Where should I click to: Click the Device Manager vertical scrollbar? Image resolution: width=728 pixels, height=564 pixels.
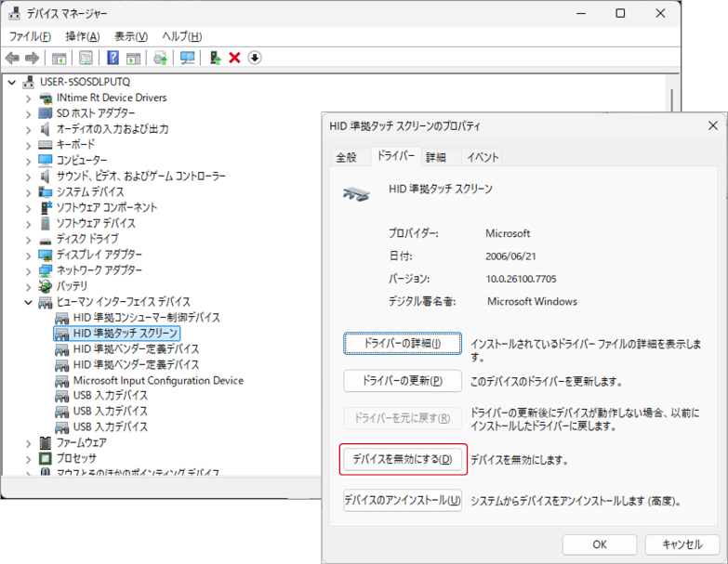click(672, 99)
